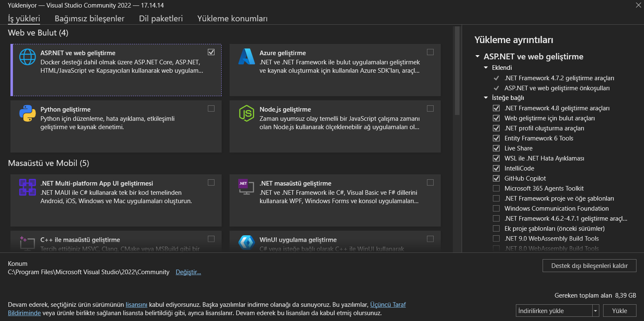Click the workloads list vertical scrollbar
This screenshot has width=644, height=321.
click(x=457, y=71)
